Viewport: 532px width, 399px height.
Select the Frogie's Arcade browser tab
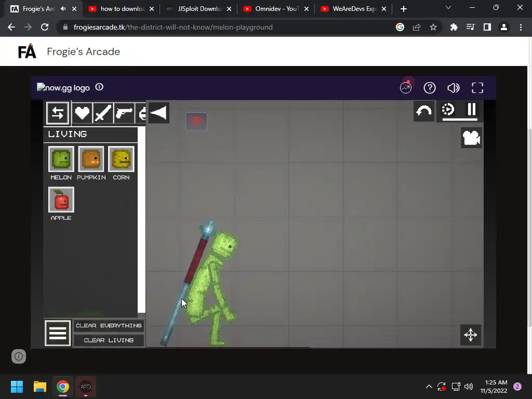[38, 9]
